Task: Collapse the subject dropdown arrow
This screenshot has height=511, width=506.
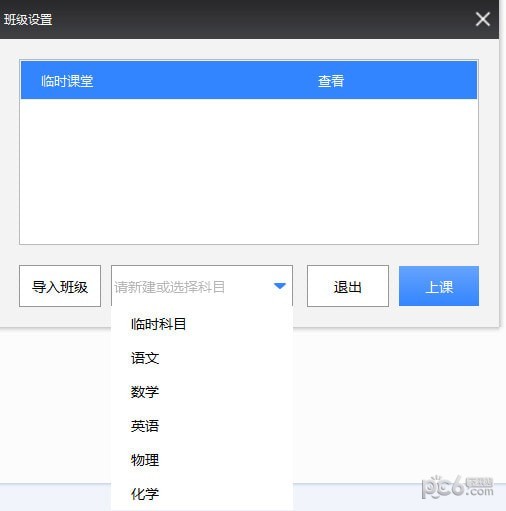Action: click(279, 286)
